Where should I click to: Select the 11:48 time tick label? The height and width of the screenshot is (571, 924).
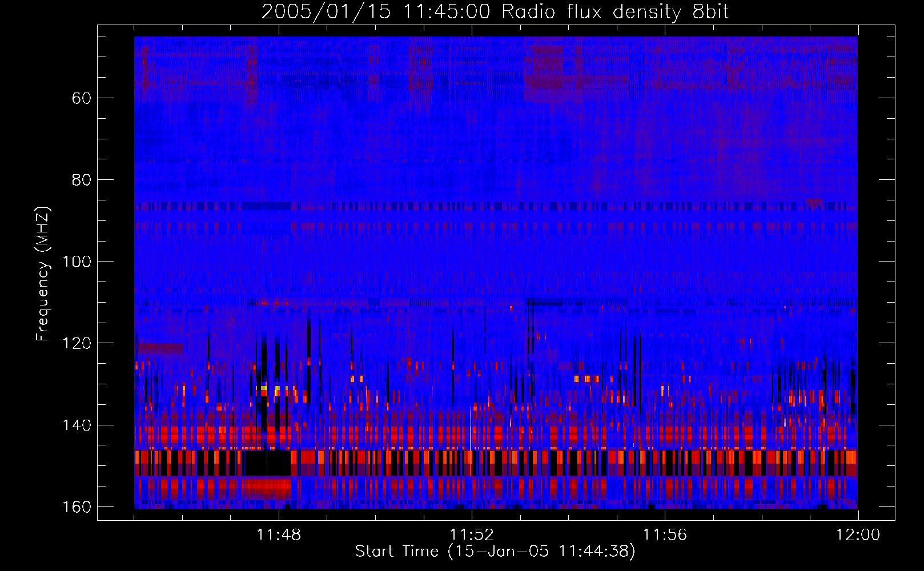279,535
